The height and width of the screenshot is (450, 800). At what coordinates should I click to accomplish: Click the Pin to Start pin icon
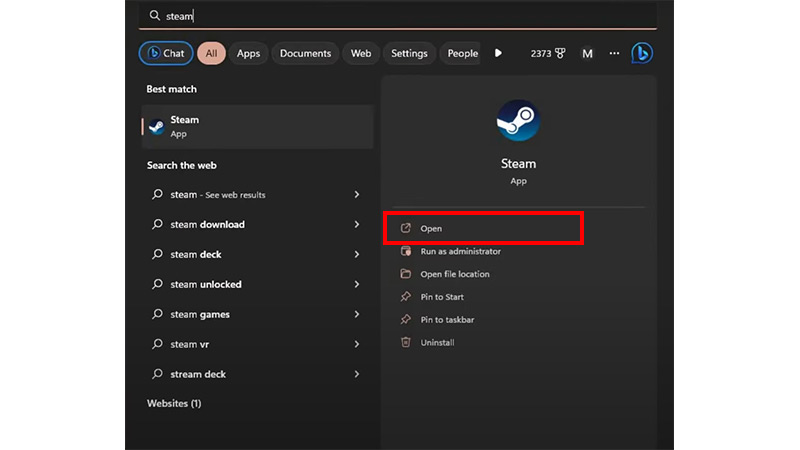406,296
